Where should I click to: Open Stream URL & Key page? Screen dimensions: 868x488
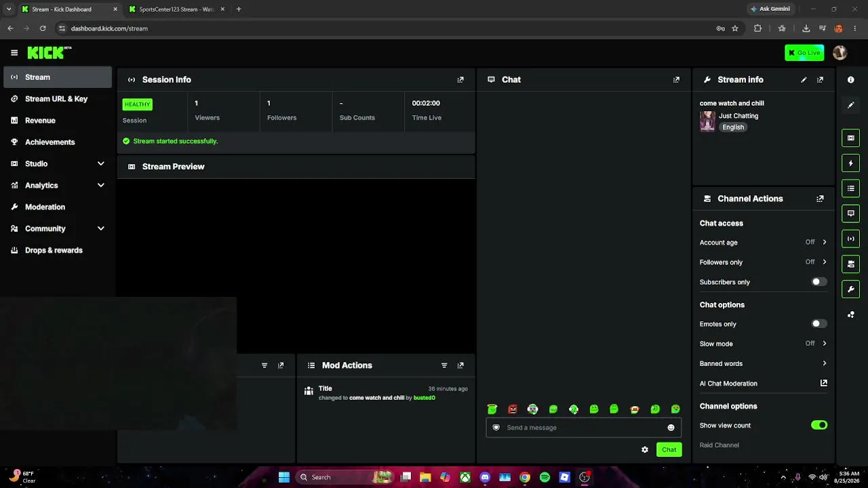click(x=58, y=99)
